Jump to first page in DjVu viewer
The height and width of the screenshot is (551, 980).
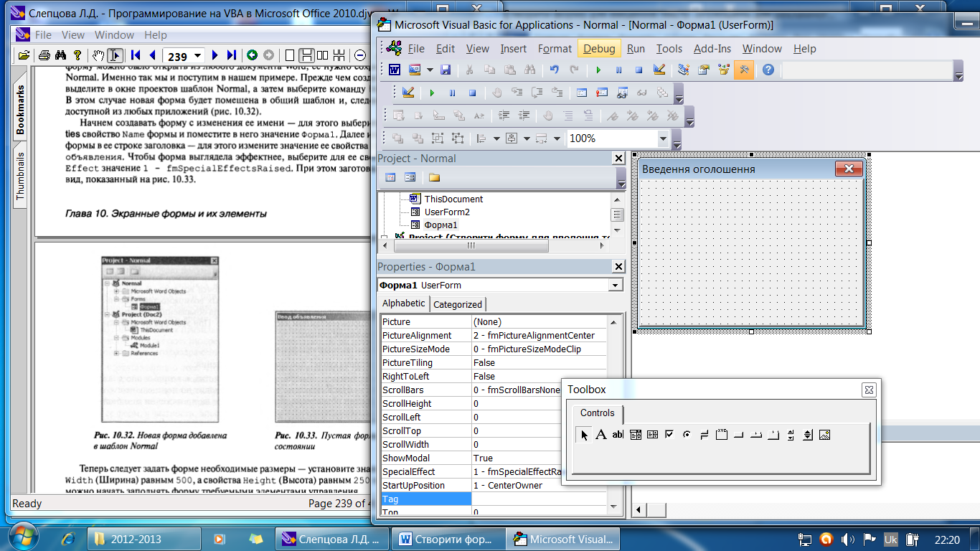[136, 55]
